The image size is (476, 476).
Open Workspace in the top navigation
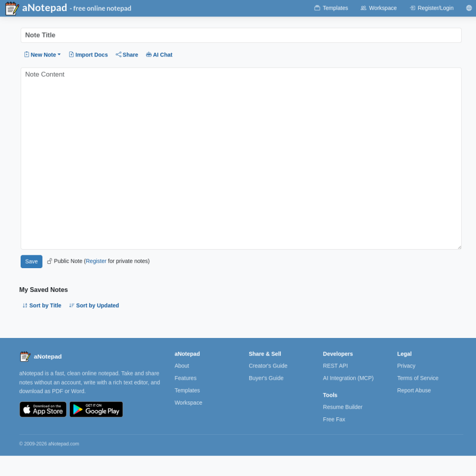(378, 8)
